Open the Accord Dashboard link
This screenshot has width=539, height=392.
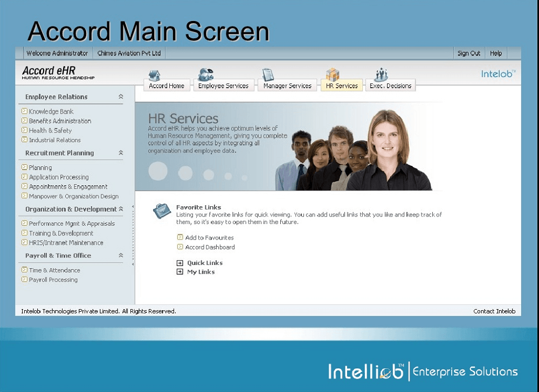point(210,247)
